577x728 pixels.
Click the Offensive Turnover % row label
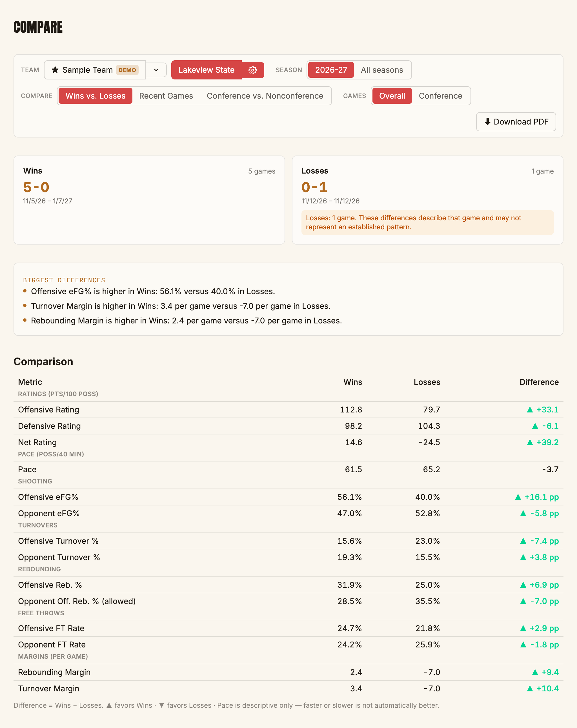pos(58,541)
